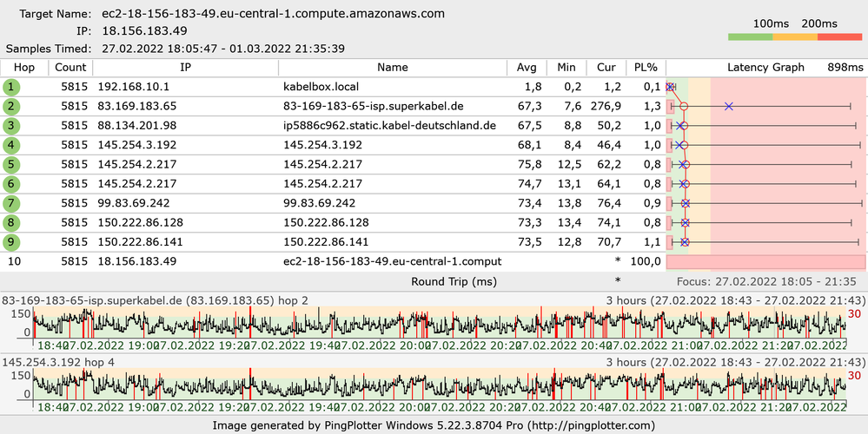Click the red 30 scale label on hop 2 graph
The width and height of the screenshot is (868, 434).
pos(855,314)
